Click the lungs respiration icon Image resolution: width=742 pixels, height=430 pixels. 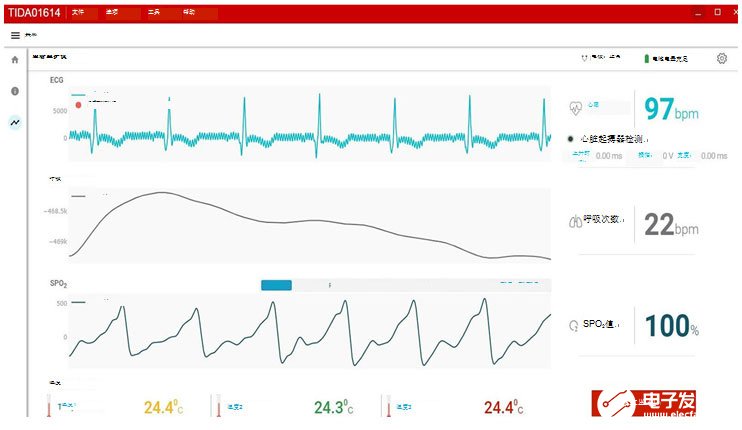click(x=575, y=221)
